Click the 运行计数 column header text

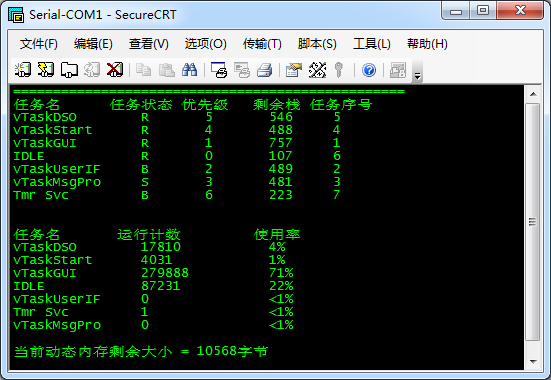149,234
